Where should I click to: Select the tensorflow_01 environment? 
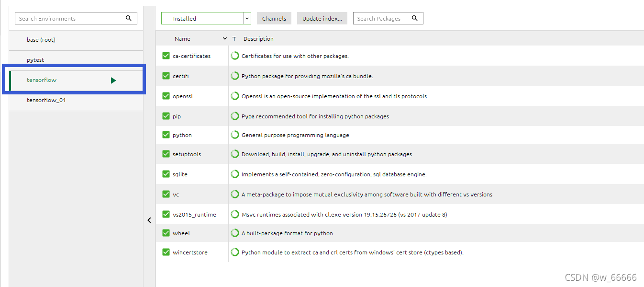pos(76,100)
